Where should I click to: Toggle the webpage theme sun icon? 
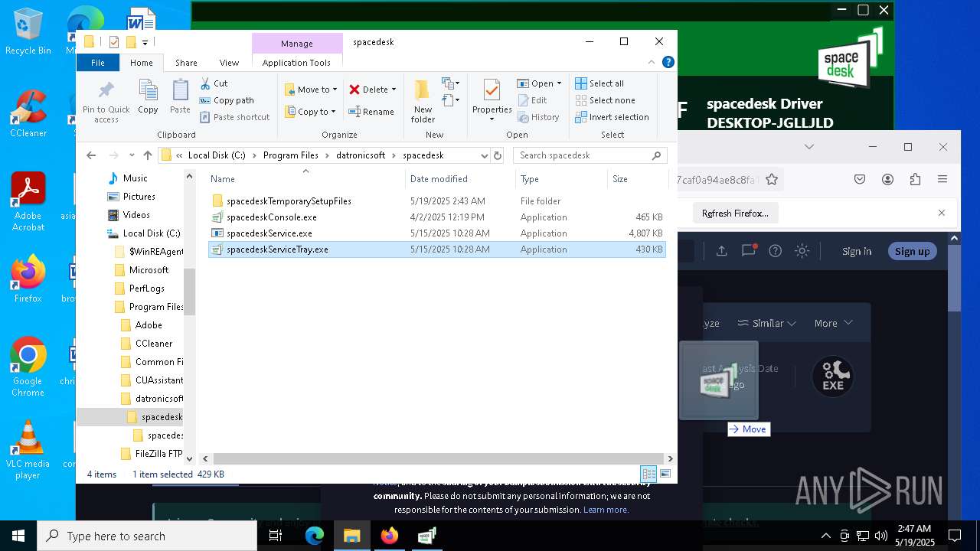tap(802, 251)
